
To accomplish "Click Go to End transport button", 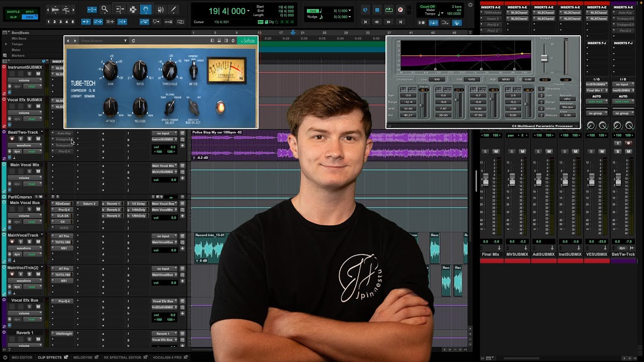I will pos(400,22).
